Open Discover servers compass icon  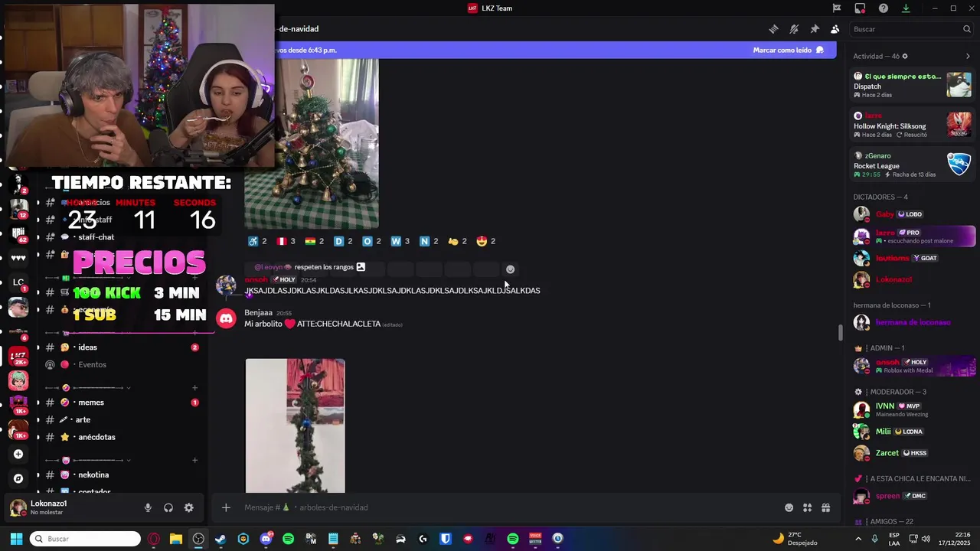[18, 478]
